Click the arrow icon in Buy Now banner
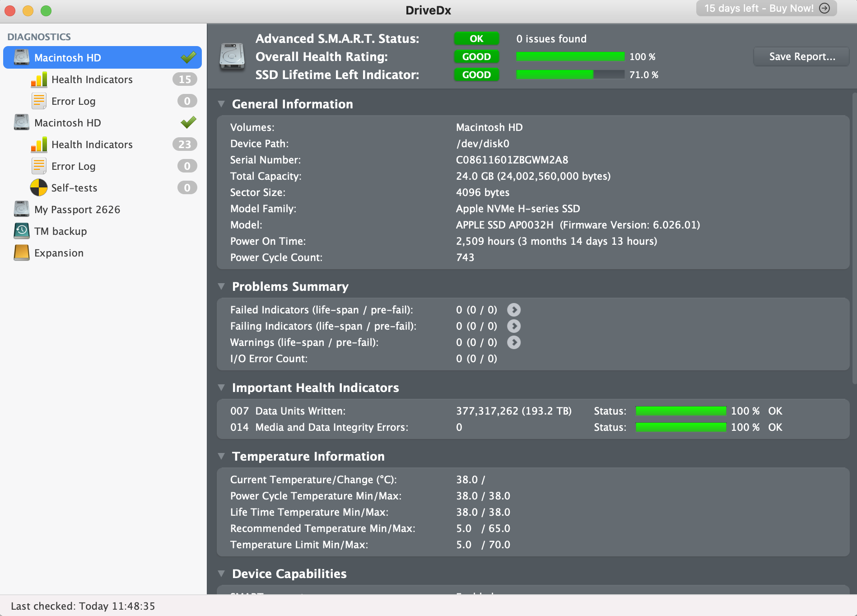 coord(824,8)
